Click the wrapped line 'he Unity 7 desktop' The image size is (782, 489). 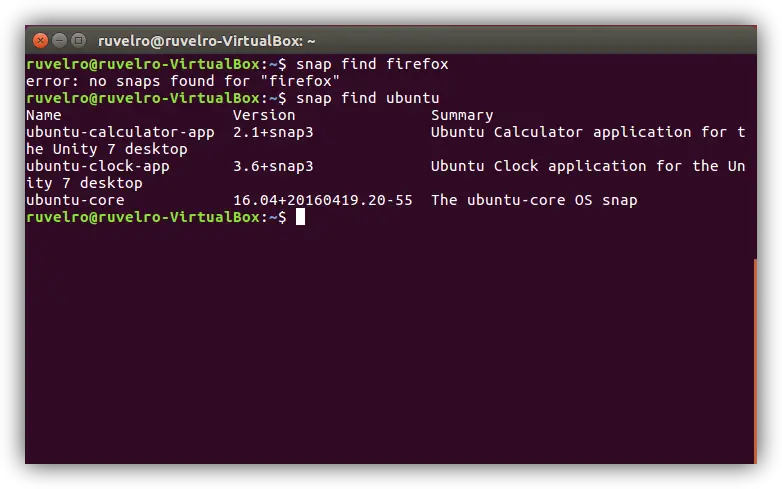107,149
